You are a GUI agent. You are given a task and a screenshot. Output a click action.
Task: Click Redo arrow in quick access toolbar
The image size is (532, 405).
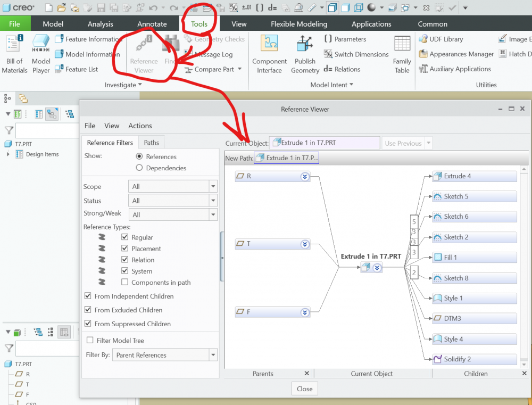point(174,7)
